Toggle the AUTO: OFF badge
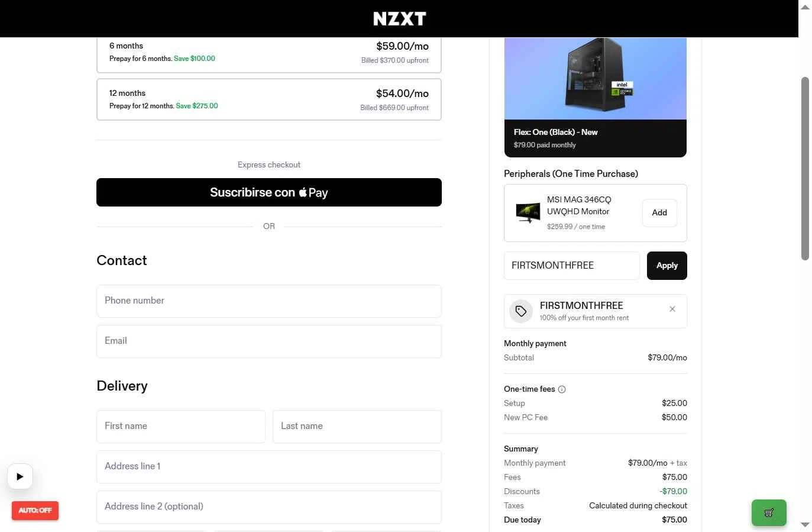Viewport: 812px width, 532px height. 35,510
